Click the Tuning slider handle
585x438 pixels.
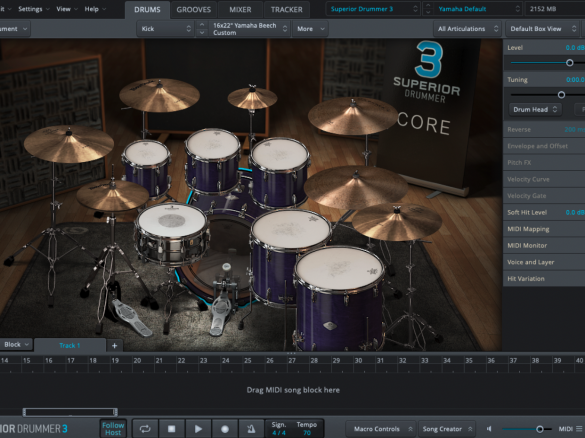[x=561, y=95]
